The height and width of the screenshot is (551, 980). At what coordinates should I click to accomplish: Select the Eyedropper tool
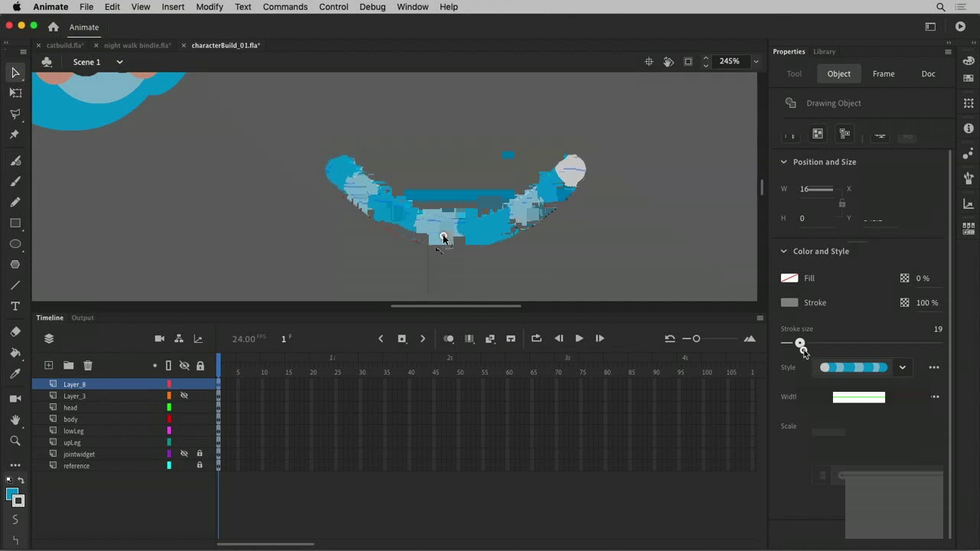click(15, 373)
